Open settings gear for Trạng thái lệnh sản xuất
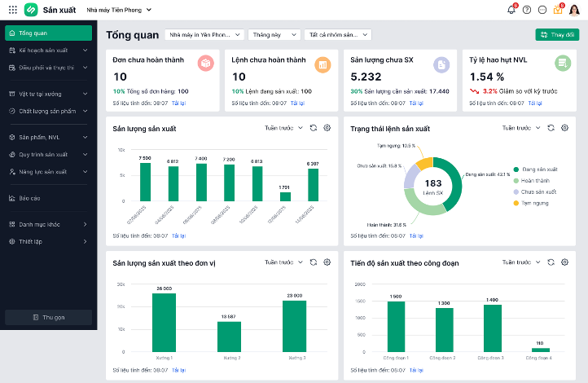This screenshot has height=383, width=588. pos(565,128)
